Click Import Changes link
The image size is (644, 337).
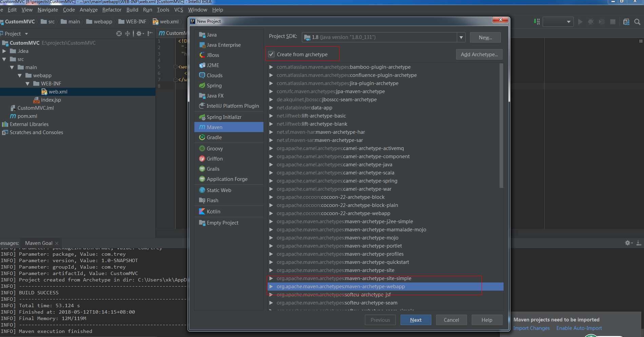(x=531, y=328)
